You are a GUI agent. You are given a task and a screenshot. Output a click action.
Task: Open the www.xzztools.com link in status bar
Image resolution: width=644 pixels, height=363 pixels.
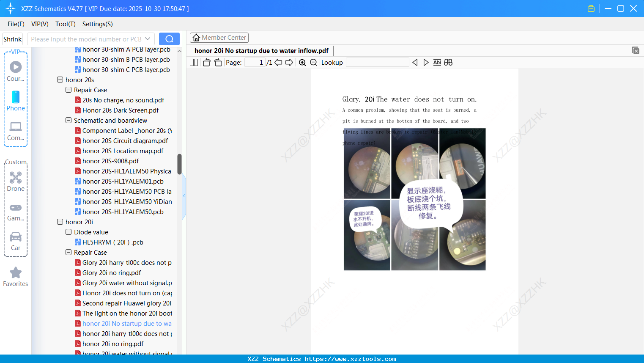[x=350, y=359]
